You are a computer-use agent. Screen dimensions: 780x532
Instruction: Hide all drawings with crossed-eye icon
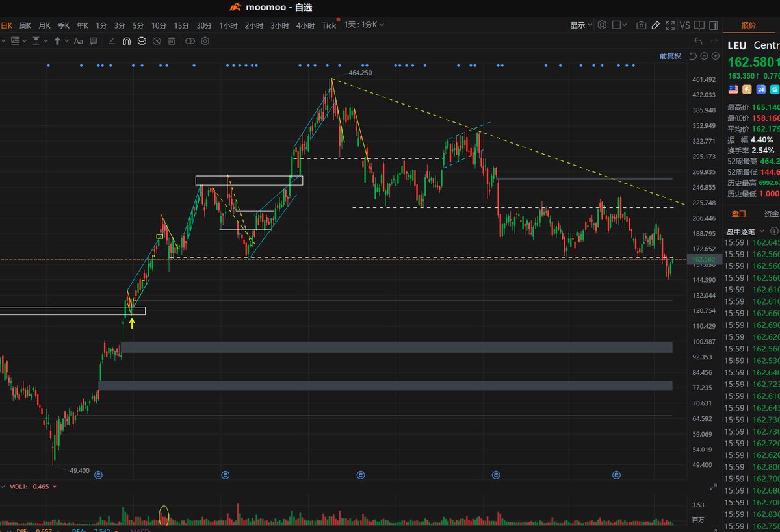(156, 41)
